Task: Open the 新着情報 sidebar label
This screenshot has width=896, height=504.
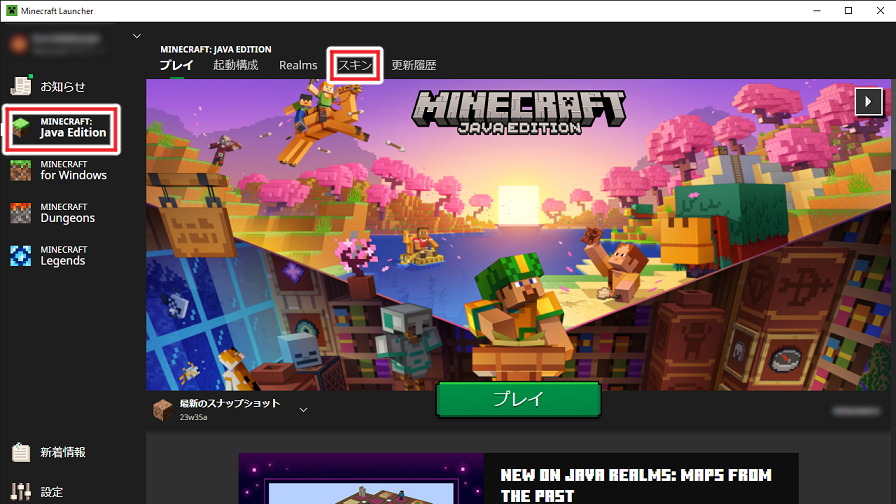Action: pos(63,452)
